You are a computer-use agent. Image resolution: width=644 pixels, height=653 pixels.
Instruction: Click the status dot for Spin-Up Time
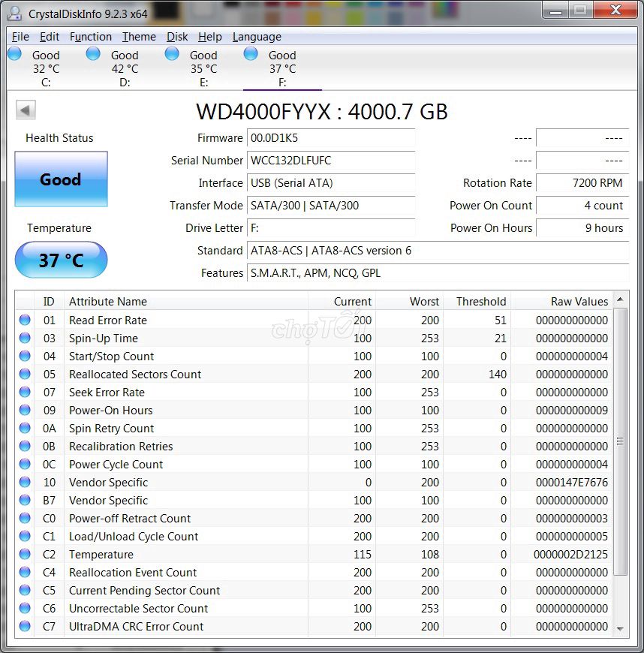pos(25,337)
